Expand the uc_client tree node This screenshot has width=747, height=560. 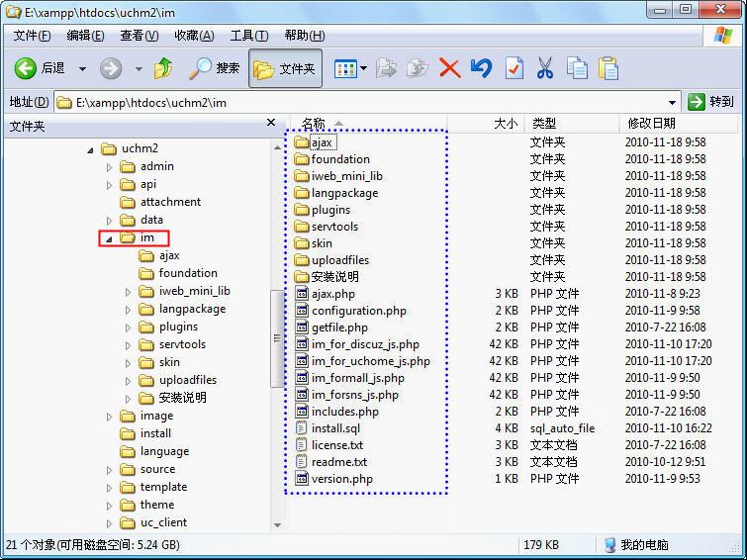(x=109, y=523)
